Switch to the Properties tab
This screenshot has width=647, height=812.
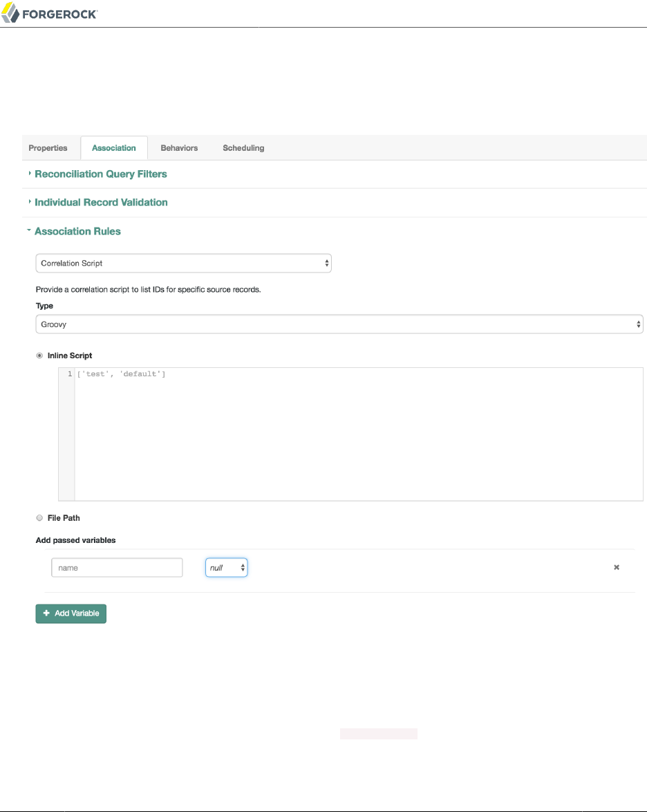[x=48, y=148]
